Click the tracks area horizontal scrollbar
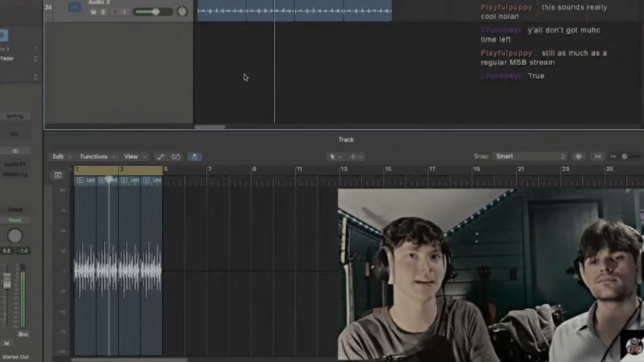This screenshot has width=644, height=362. [x=210, y=127]
